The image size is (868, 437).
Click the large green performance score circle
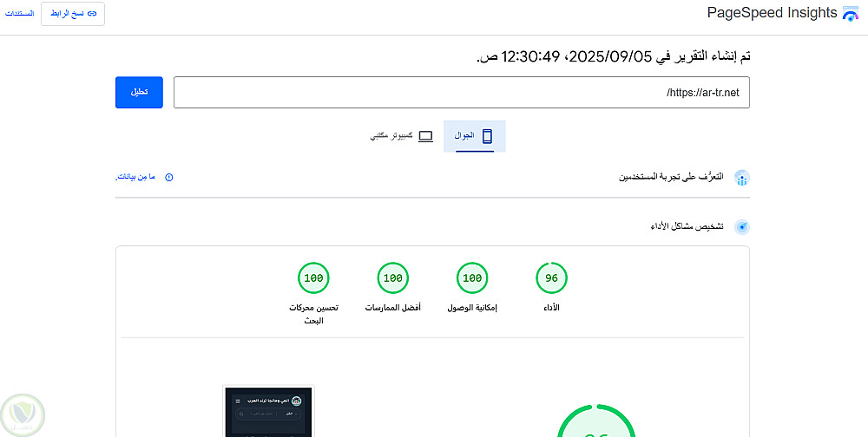(595, 421)
